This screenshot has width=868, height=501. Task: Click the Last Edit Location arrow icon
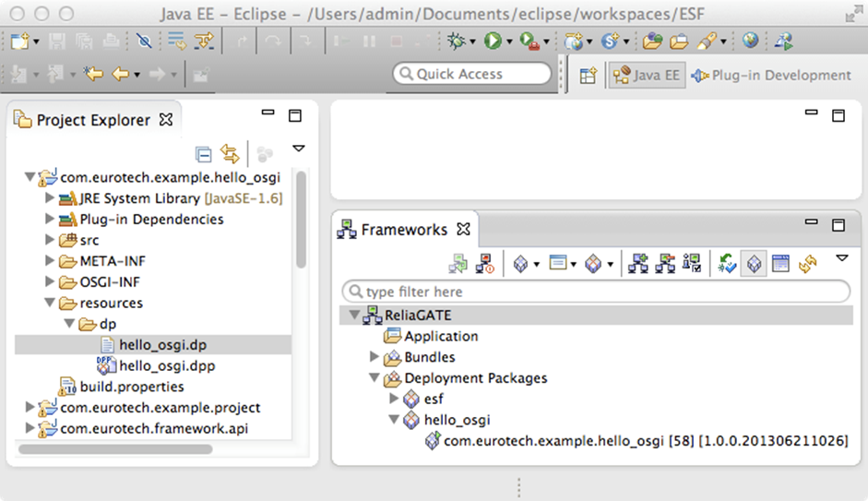point(93,73)
